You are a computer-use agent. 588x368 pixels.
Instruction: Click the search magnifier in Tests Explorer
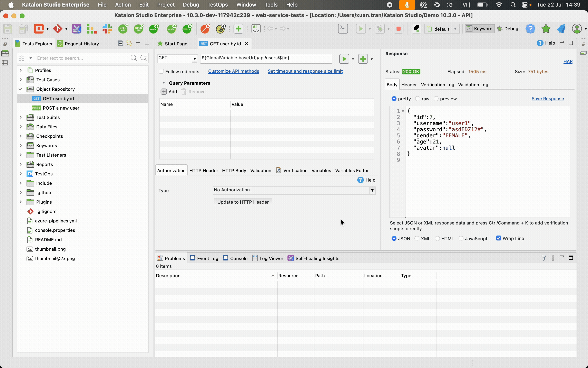[134, 58]
